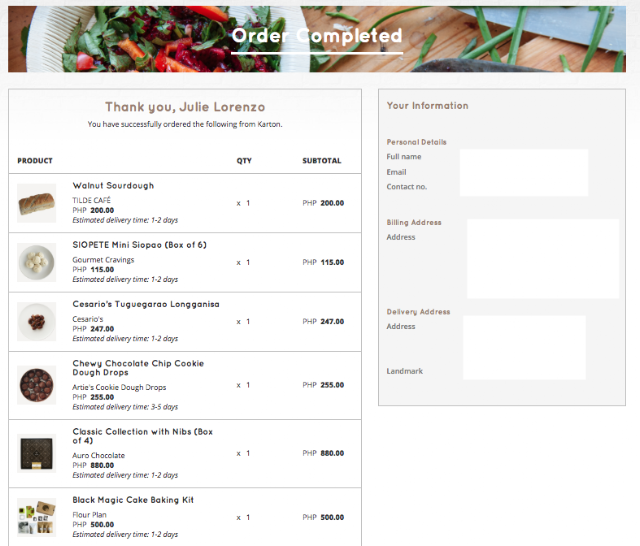This screenshot has width=640, height=546.
Task: Open Cesario's Tuguegarao Longganisa title link
Action: (x=146, y=304)
